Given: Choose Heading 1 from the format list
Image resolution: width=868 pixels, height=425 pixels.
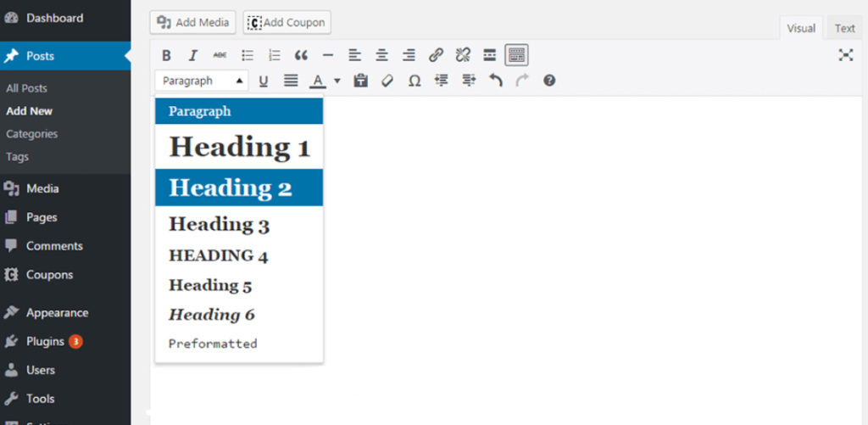Looking at the screenshot, I should 239,147.
